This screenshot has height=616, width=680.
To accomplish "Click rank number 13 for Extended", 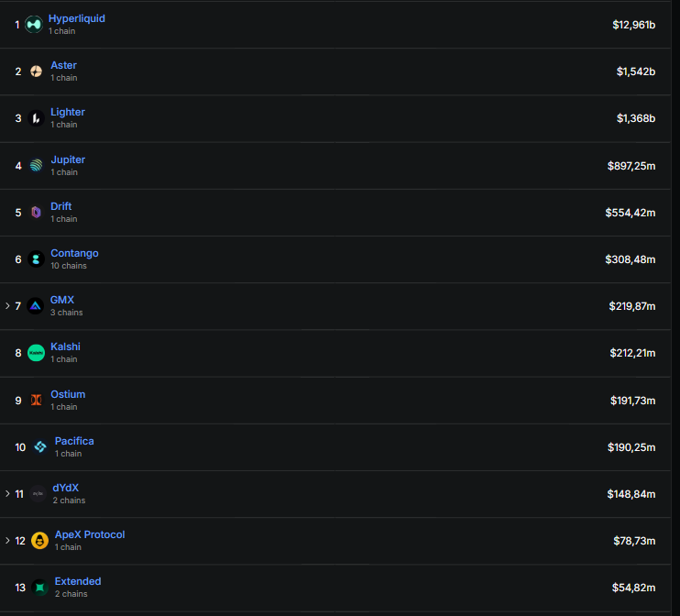I will click(20, 588).
